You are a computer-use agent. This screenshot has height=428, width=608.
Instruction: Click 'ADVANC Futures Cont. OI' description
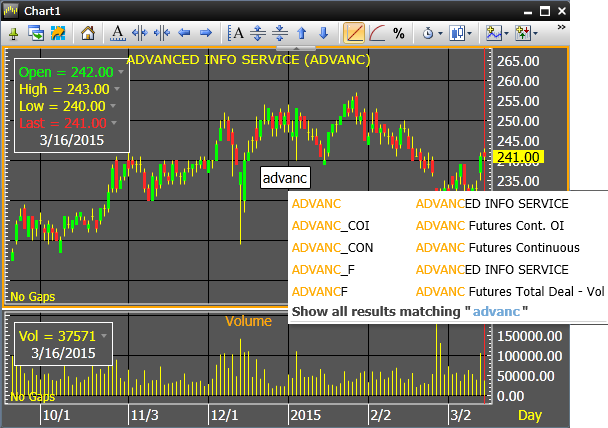pyautogui.click(x=490, y=226)
